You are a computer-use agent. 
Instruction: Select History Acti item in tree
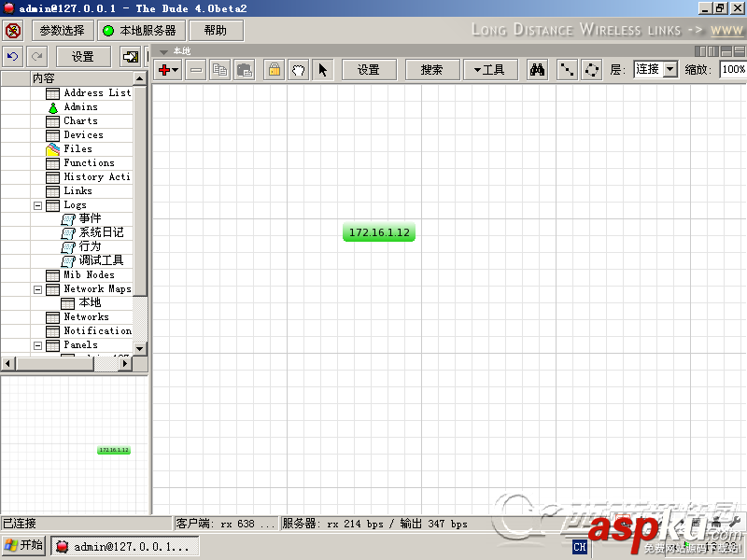point(97,177)
